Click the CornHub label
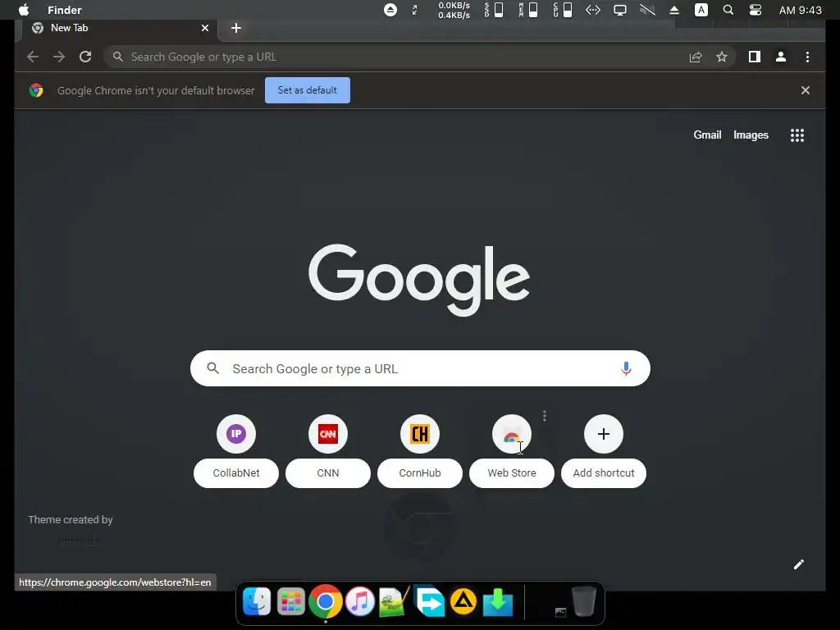 pyautogui.click(x=420, y=473)
